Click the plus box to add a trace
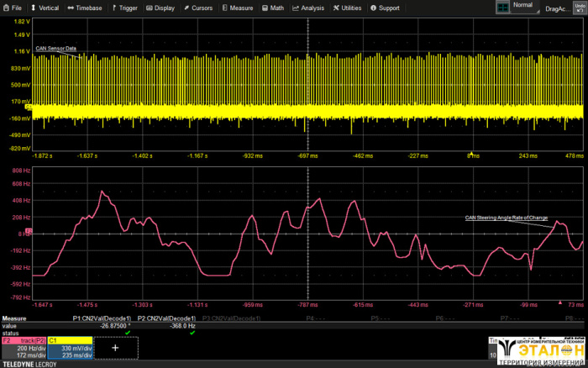The image size is (588, 368). (115, 348)
